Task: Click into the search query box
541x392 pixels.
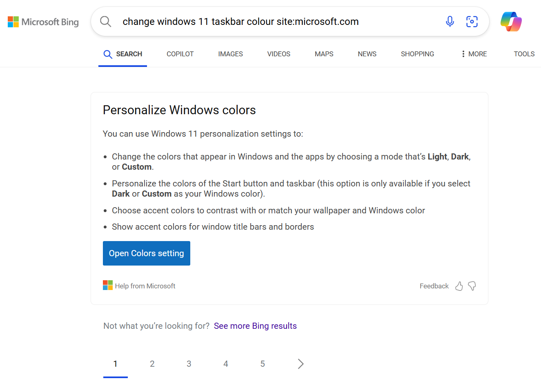Action: tap(278, 22)
